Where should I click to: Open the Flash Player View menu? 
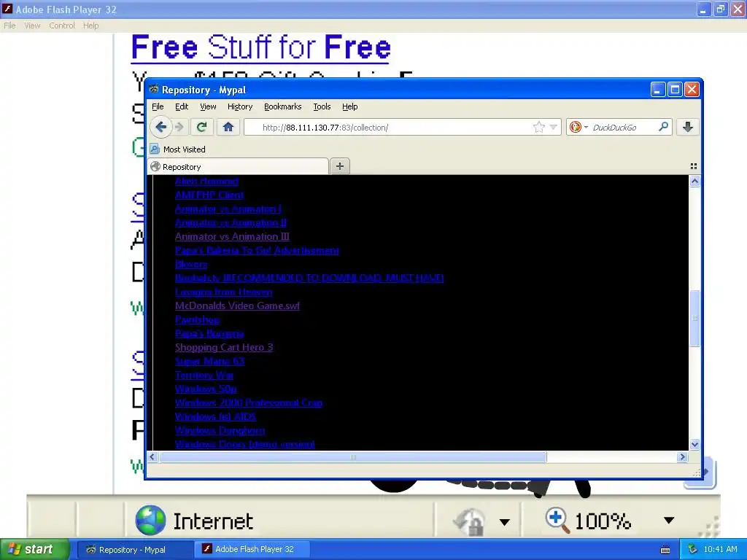[x=32, y=26]
